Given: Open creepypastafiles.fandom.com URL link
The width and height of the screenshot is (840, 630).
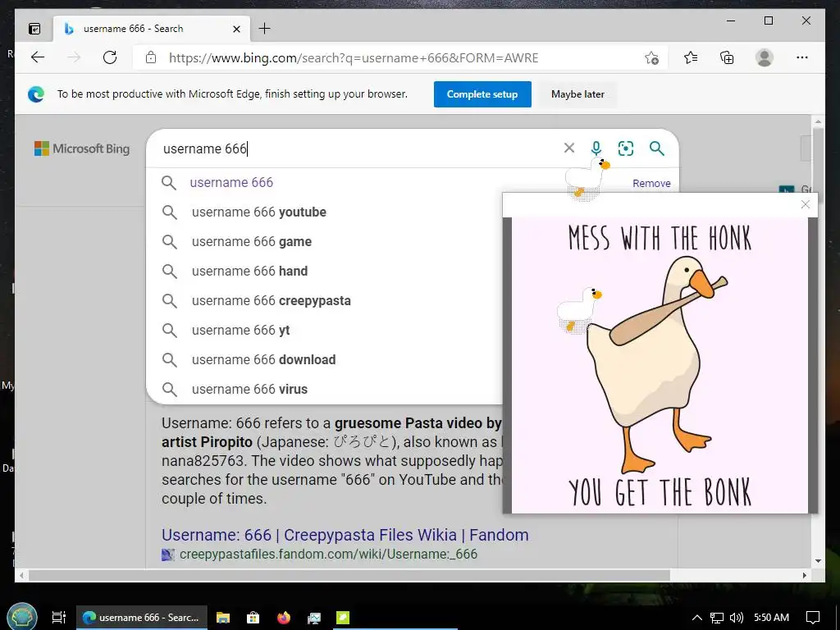Looking at the screenshot, I should tap(328, 554).
